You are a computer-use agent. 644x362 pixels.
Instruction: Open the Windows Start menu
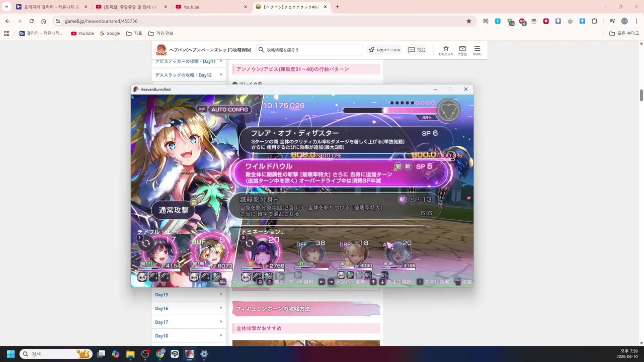[x=11, y=354]
